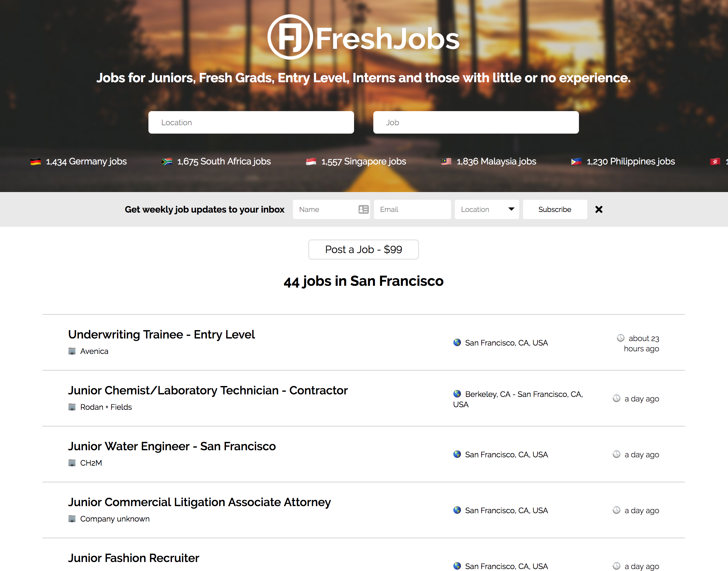The image size is (728, 571).
Task: Click the building icon beside Avenica
Action: pos(72,351)
